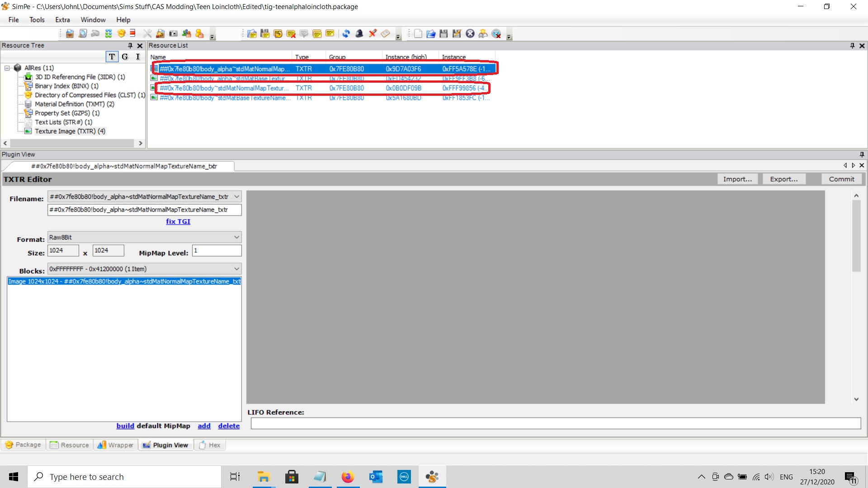Toggle the T type sort button
Viewport: 868px width, 488px height.
click(112, 56)
